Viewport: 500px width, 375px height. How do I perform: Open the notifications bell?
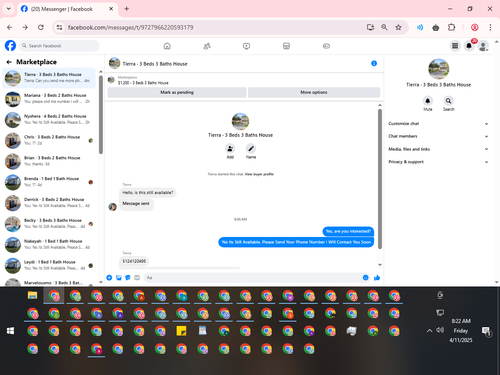click(x=469, y=46)
